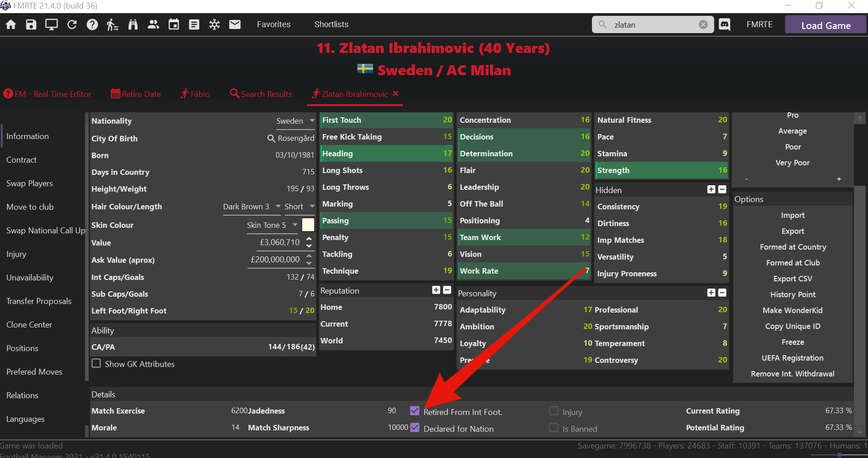
Task: Click the search input field
Action: [x=653, y=24]
